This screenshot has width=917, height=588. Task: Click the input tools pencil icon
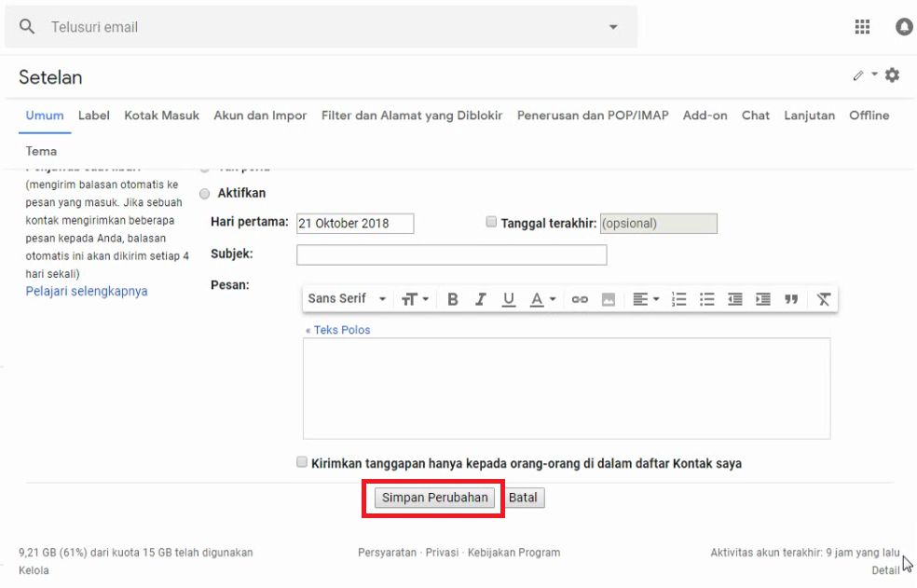(858, 75)
